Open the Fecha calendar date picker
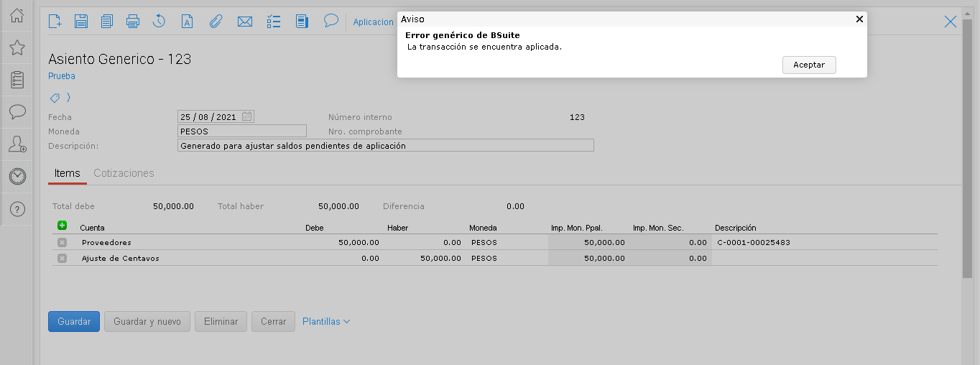Image resolution: width=980 pixels, height=365 pixels. pyautogui.click(x=246, y=116)
